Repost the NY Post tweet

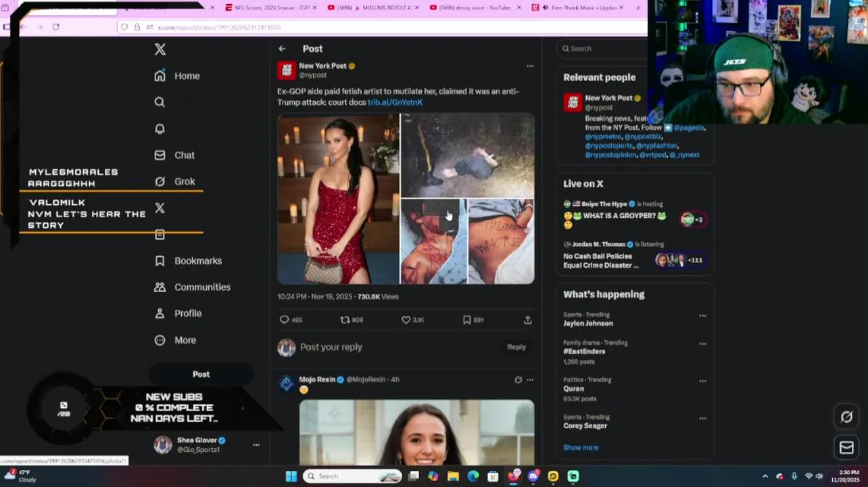[x=352, y=320]
